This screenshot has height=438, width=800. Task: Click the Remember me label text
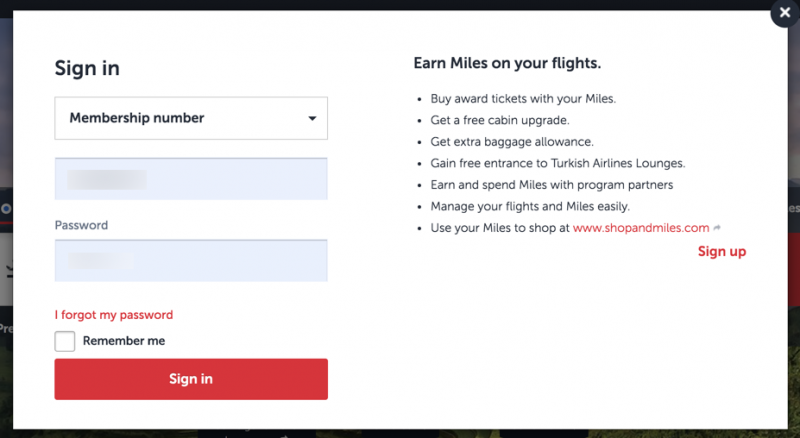(124, 340)
